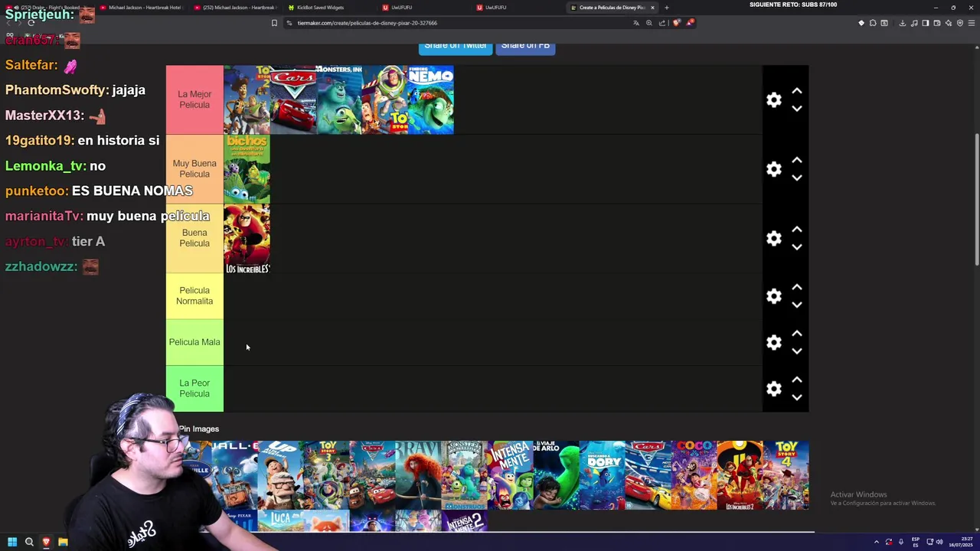Select the Monsters, Inc. poster
The image size is (980, 551).
pyautogui.click(x=338, y=100)
